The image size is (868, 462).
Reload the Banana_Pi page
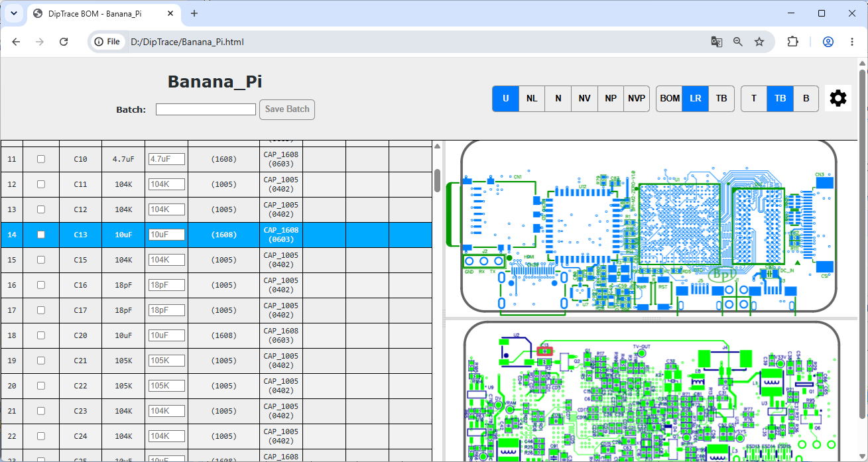[x=64, y=42]
